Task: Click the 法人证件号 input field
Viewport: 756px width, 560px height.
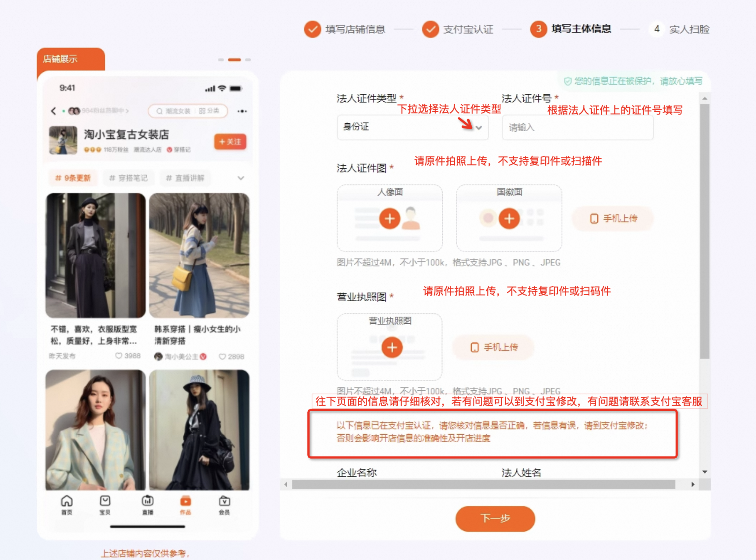Action: click(x=577, y=127)
